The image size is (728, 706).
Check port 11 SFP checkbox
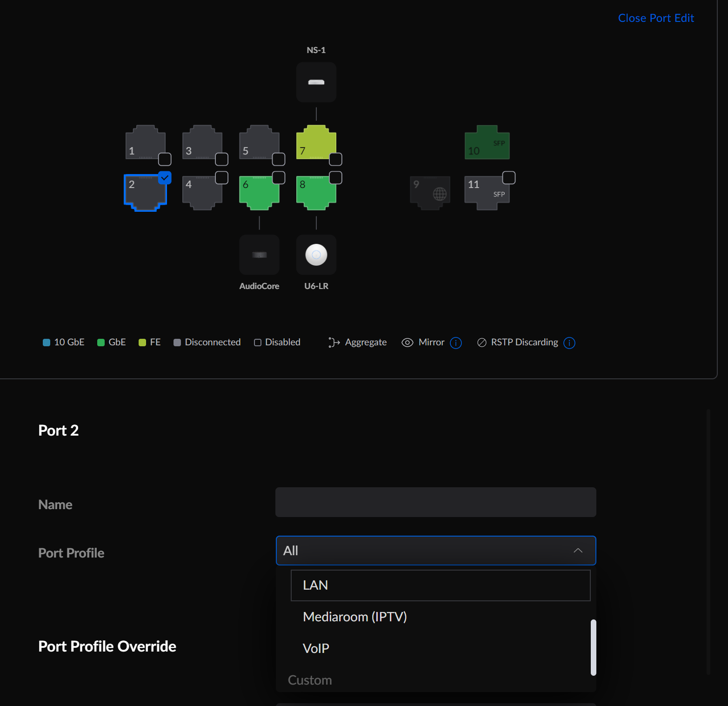click(x=509, y=178)
